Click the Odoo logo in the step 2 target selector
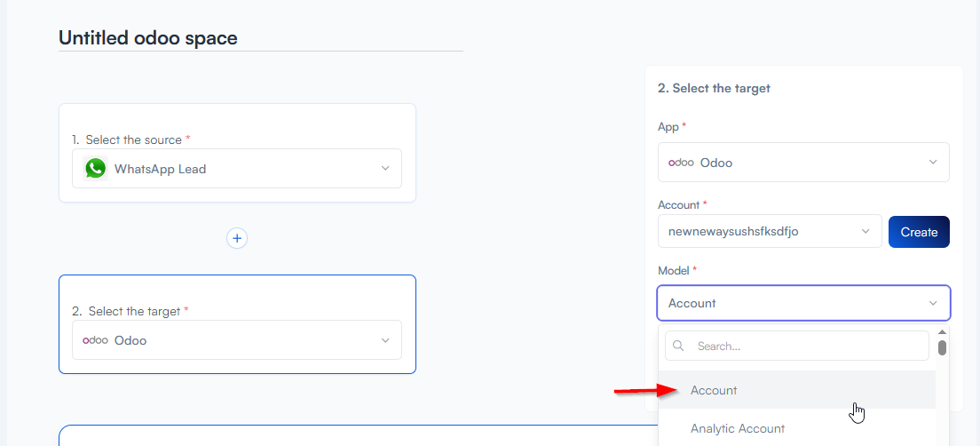 (x=96, y=340)
